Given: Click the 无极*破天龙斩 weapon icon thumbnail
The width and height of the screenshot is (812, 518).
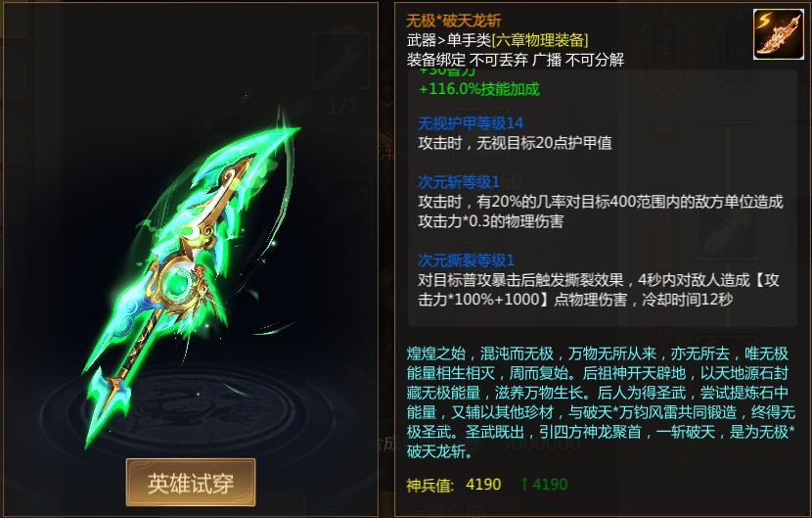Looking at the screenshot, I should (779, 34).
